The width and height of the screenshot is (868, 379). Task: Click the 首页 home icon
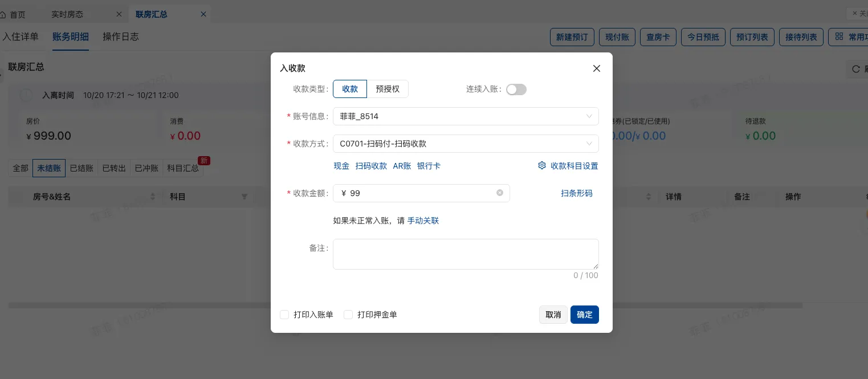click(6, 14)
